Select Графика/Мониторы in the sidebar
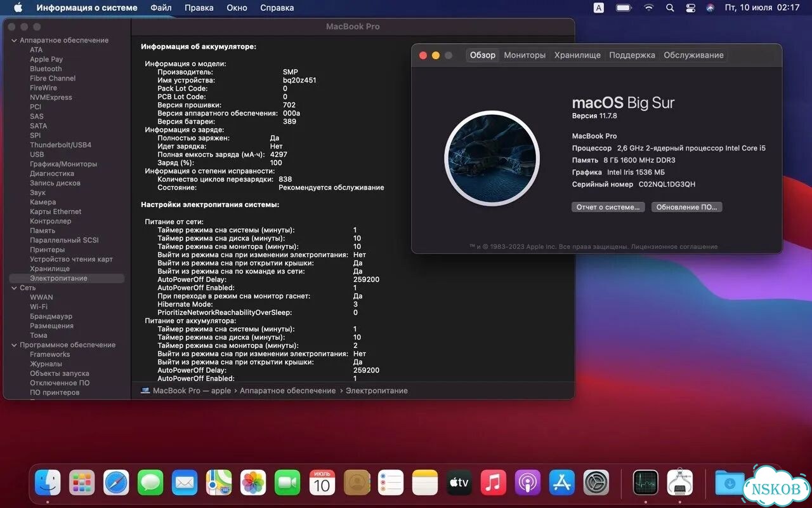This screenshot has height=508, width=812. coord(63,164)
